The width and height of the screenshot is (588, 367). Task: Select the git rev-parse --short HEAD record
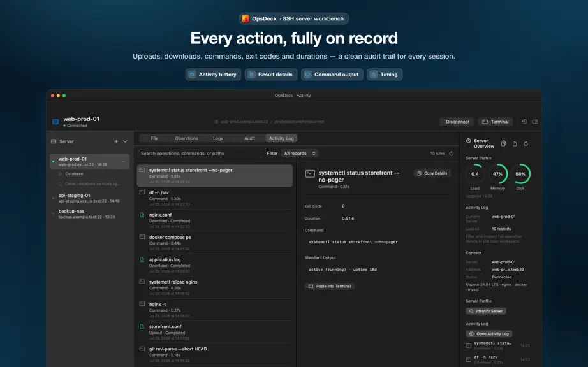click(214, 354)
